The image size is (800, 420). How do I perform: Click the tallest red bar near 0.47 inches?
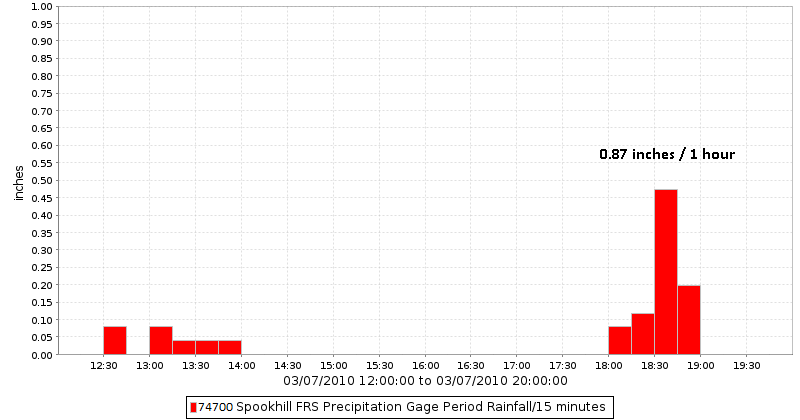coord(666,272)
